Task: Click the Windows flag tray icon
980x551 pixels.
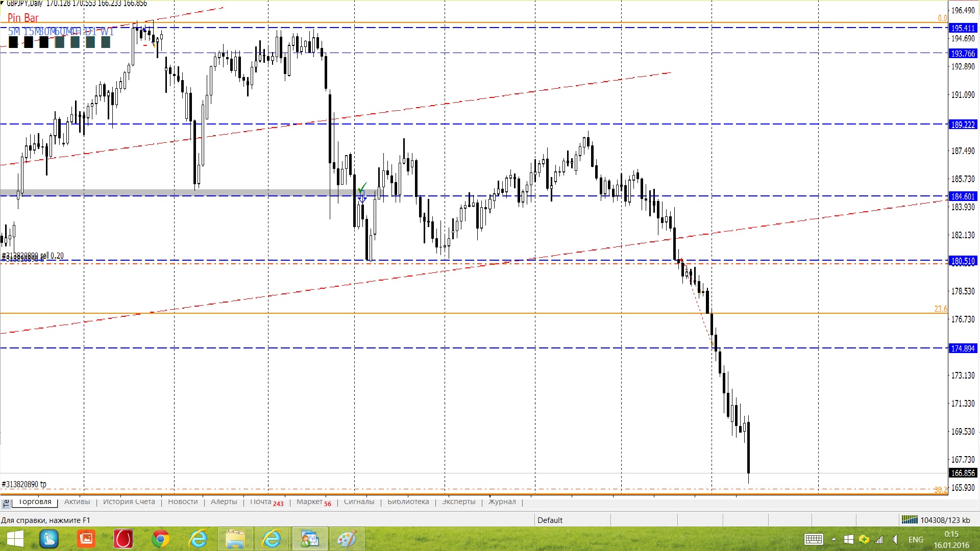Action: [849, 539]
